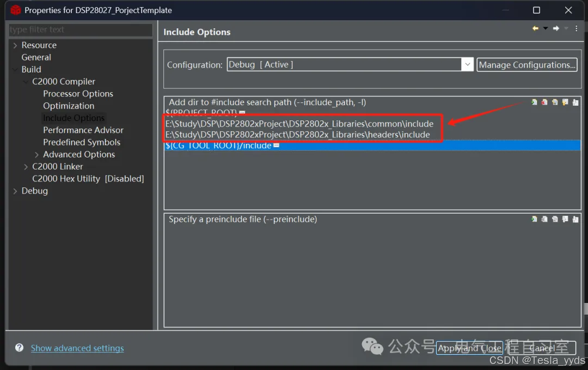Click the type filter text field
This screenshot has width=588, height=370.
coord(80,29)
